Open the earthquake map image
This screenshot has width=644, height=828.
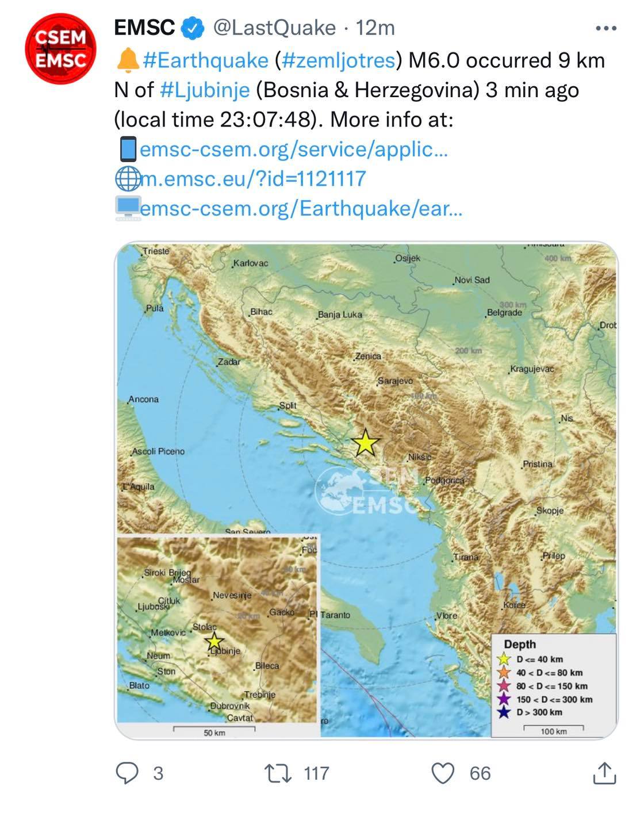366,490
